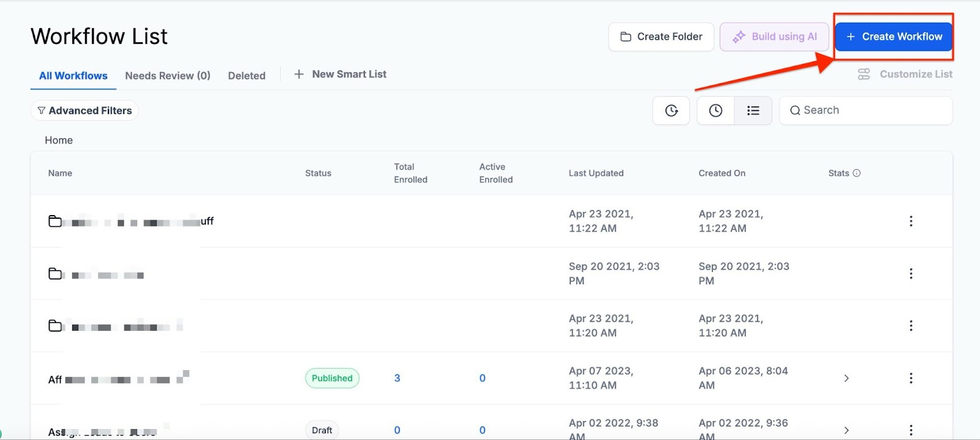The height and width of the screenshot is (440, 980).
Task: Click the Build using AI button
Action: click(774, 37)
